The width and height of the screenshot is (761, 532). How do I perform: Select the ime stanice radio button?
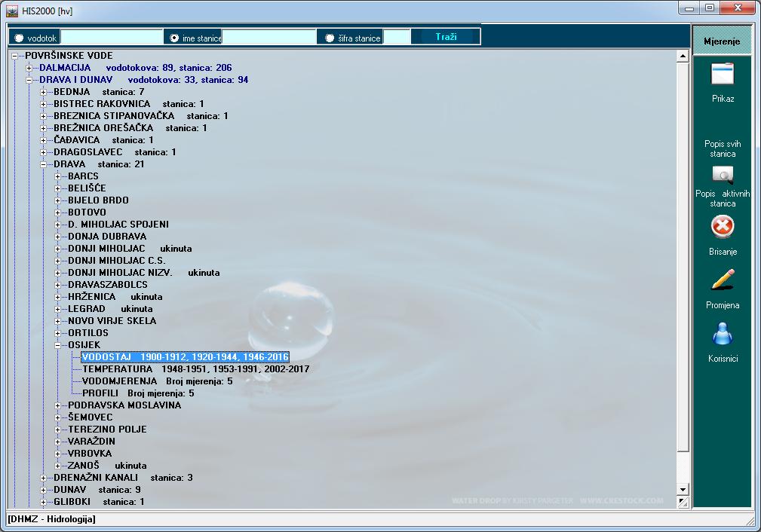pos(174,38)
